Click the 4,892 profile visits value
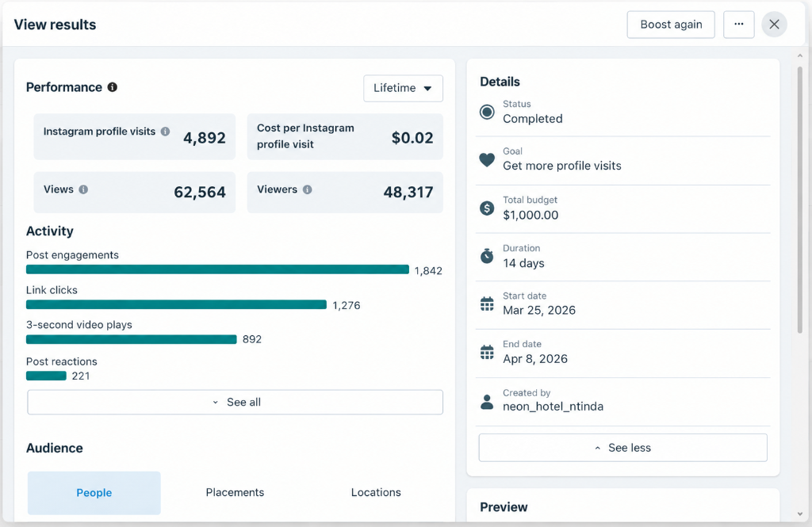The height and width of the screenshot is (527, 812). (205, 138)
